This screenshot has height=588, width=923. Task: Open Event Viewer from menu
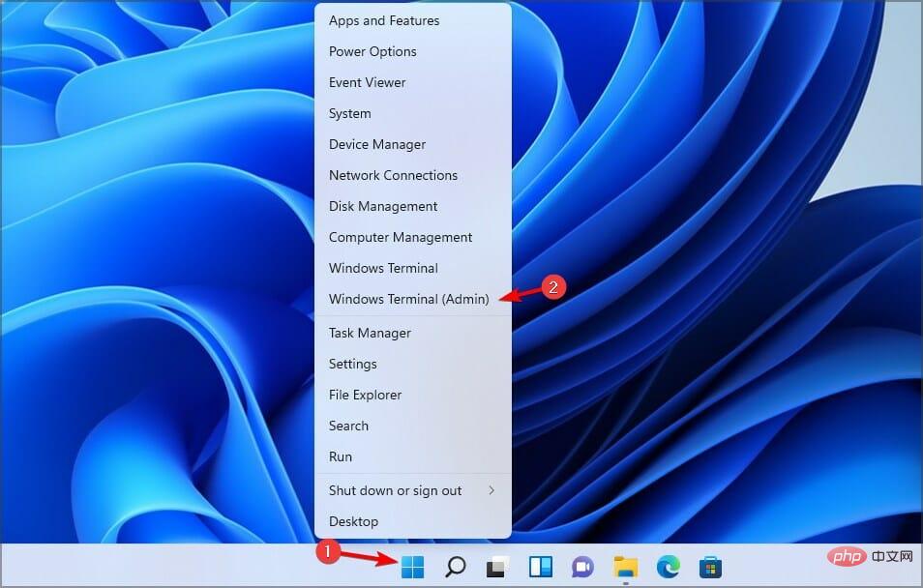click(x=413, y=82)
